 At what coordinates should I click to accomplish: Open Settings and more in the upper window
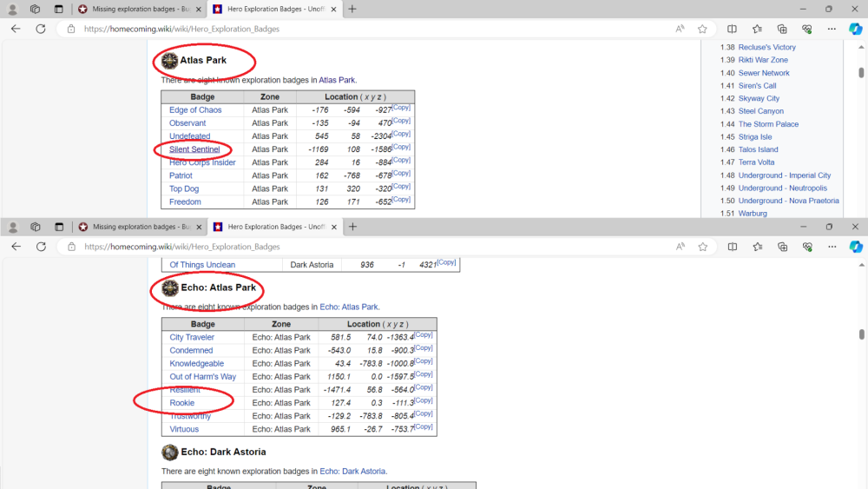point(831,29)
